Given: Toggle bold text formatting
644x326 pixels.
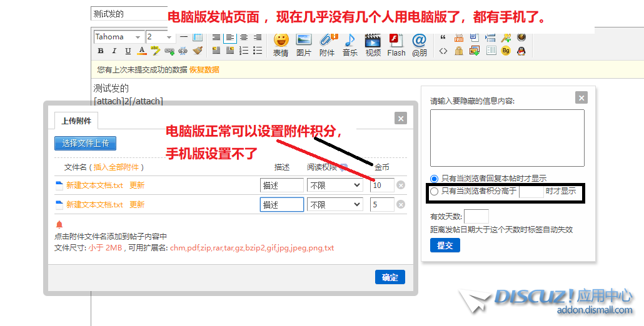Looking at the screenshot, I should tap(100, 51).
